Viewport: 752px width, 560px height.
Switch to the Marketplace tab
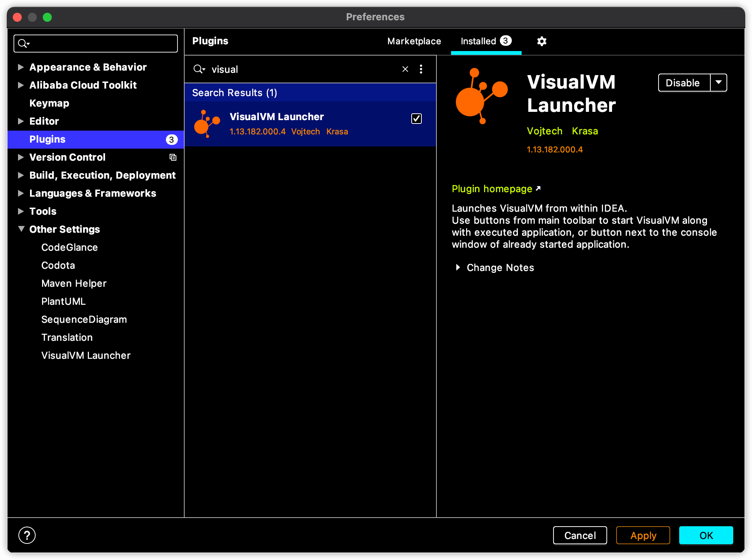click(414, 41)
